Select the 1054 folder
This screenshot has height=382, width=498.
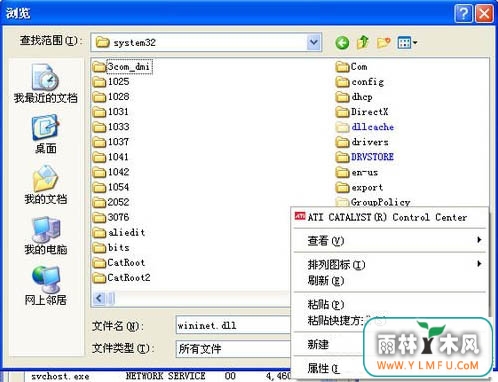pos(111,187)
